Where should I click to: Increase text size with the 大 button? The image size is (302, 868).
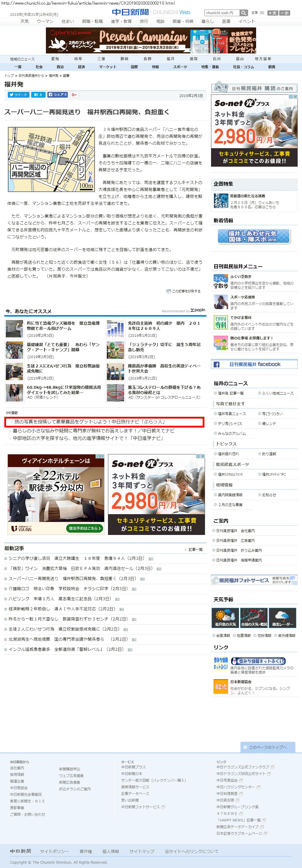[272, 13]
